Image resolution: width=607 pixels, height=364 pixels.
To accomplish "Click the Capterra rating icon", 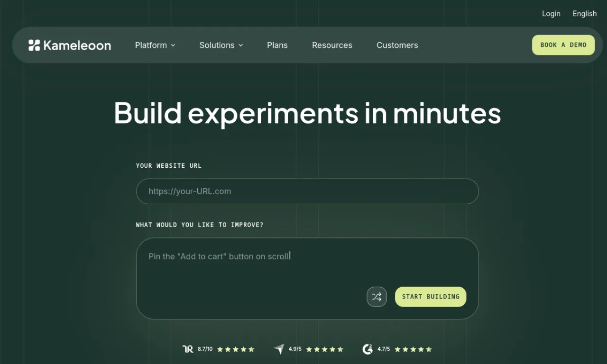I will pos(279,349).
